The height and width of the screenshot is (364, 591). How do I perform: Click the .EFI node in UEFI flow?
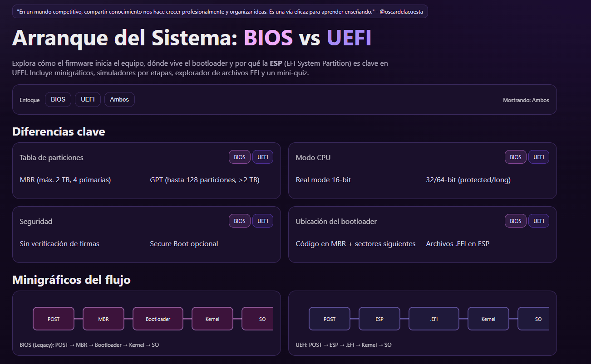coord(434,319)
